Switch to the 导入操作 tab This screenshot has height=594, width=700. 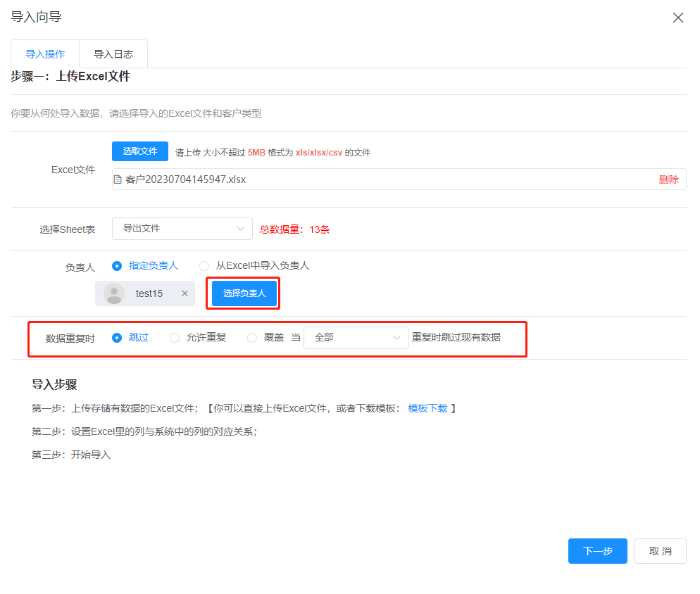coord(45,54)
